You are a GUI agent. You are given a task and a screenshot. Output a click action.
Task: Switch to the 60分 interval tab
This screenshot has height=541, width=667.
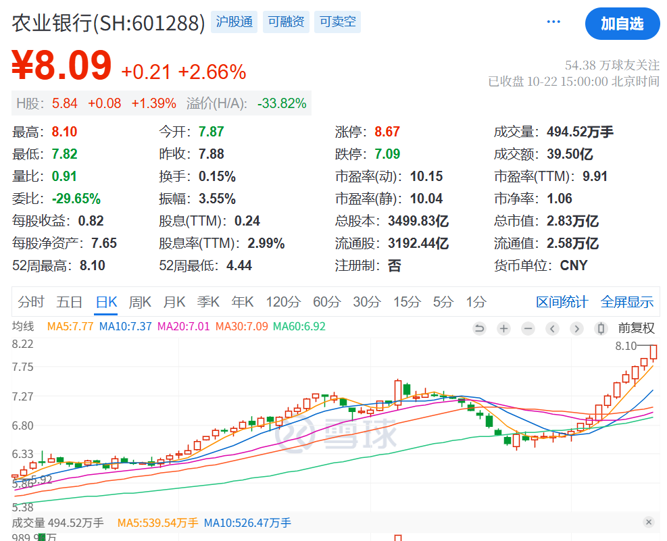[326, 301]
